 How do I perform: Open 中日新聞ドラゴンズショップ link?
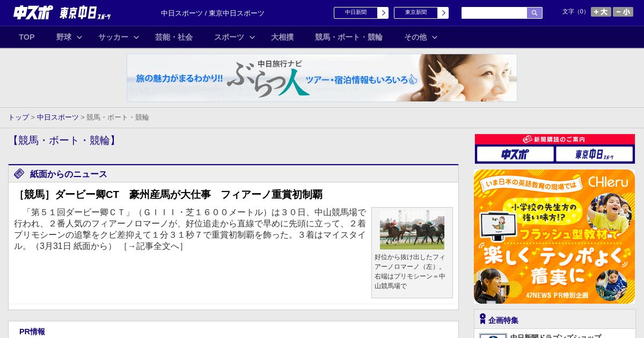pos(555,335)
